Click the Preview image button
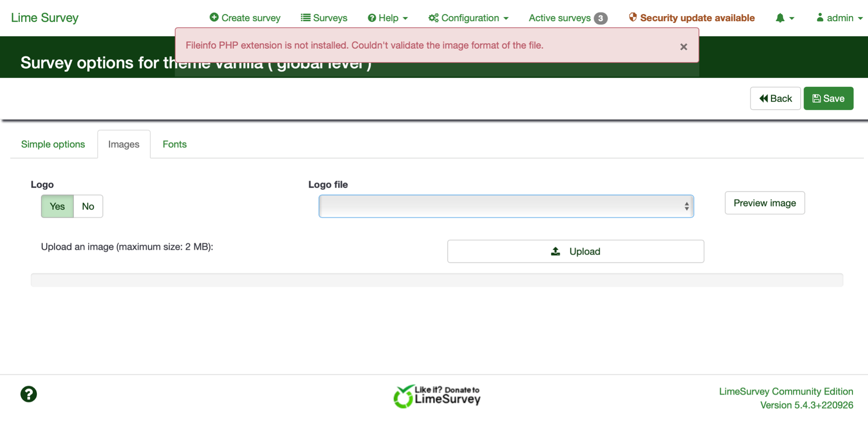Screen dimensions: 868x426 pyautogui.click(x=765, y=203)
